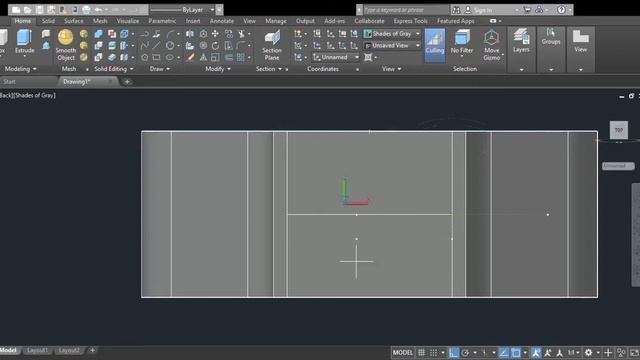Click the Top face of the ViewCube
640x360 pixels.
click(619, 130)
